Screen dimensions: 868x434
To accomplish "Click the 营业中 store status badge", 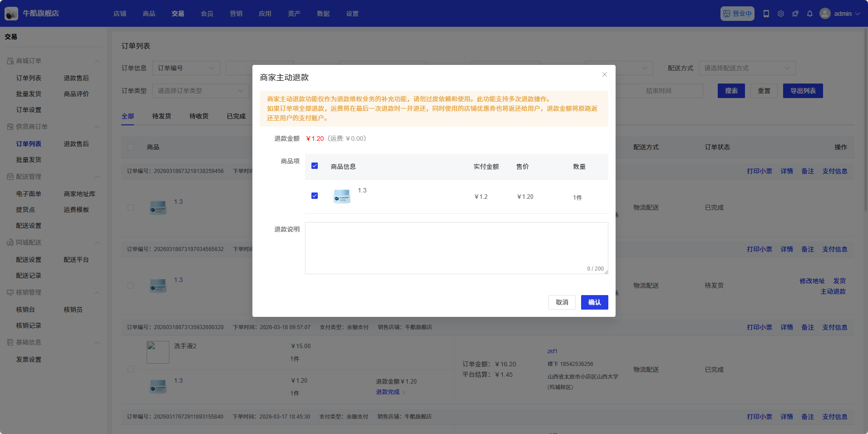I will [x=737, y=14].
